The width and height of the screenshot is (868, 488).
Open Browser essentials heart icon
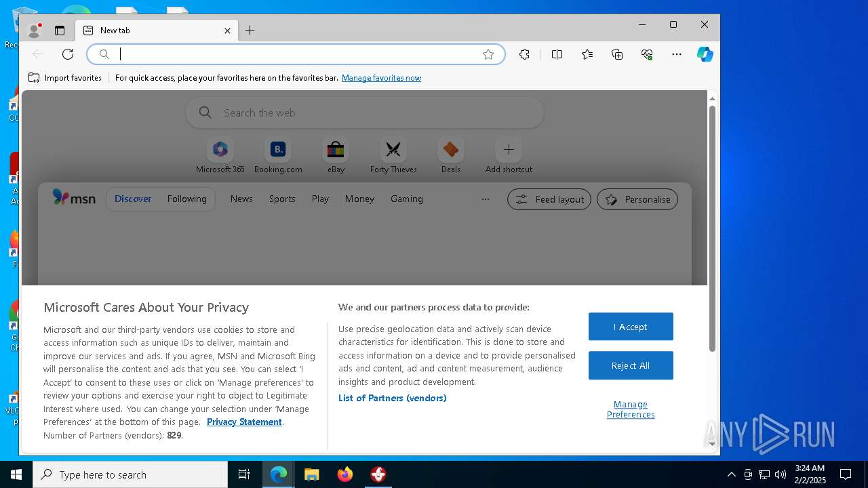tap(647, 54)
